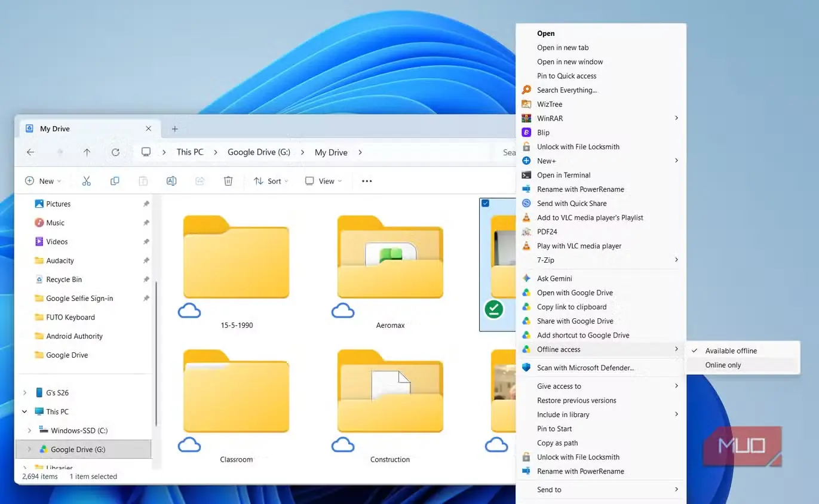819x504 pixels.
Task: Click the Microsoft Defender shield icon
Action: click(x=526, y=368)
